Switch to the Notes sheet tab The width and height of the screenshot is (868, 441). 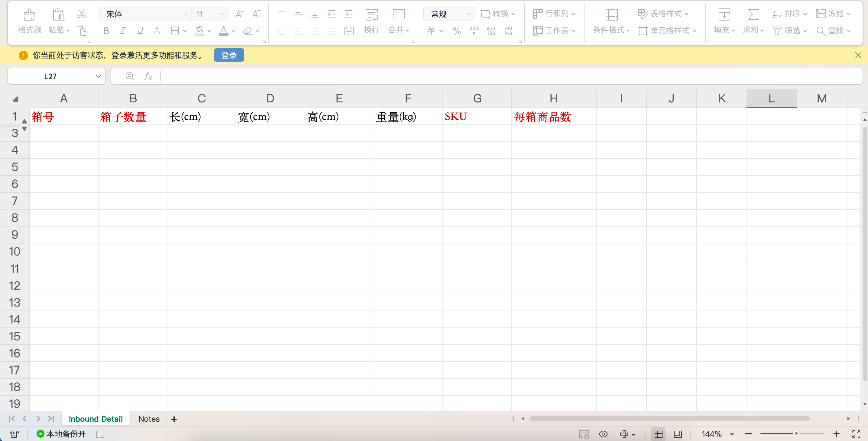point(149,419)
